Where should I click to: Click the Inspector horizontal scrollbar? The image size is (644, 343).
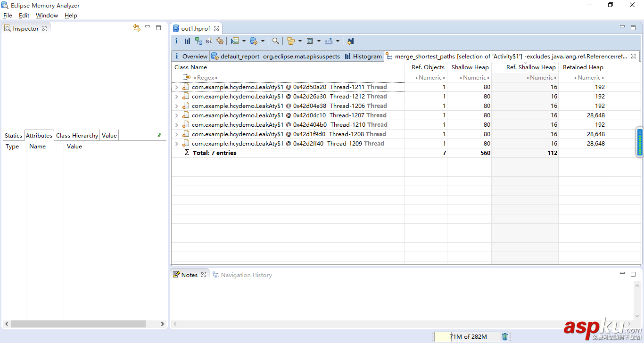78,324
